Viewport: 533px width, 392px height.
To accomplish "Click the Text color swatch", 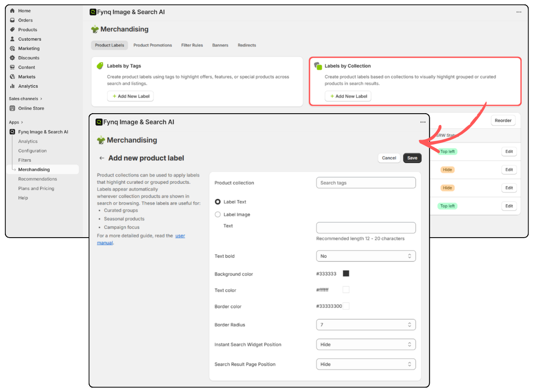I will (346, 290).
